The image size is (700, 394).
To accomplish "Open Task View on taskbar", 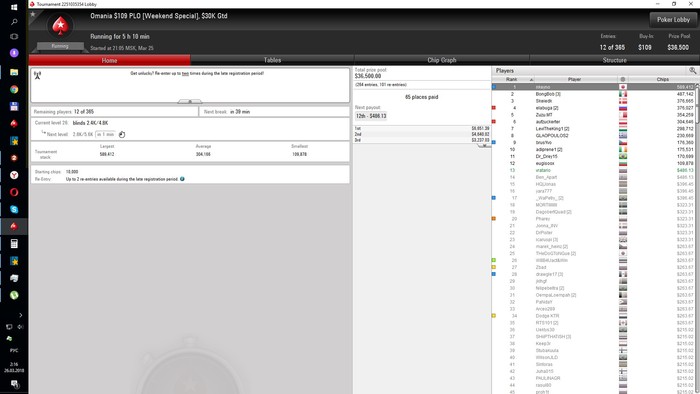I will [14, 37].
